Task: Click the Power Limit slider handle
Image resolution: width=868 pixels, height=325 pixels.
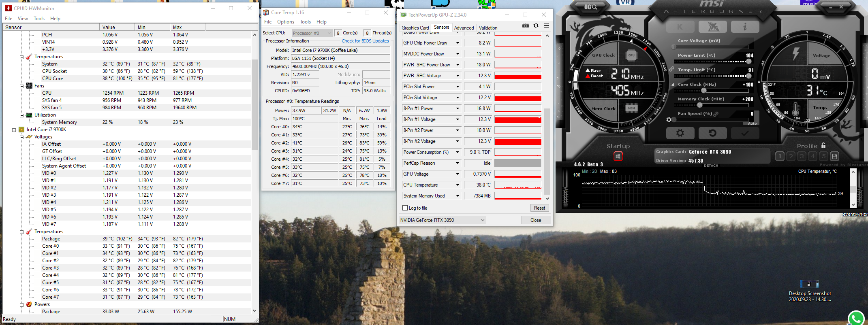Action: [748, 62]
